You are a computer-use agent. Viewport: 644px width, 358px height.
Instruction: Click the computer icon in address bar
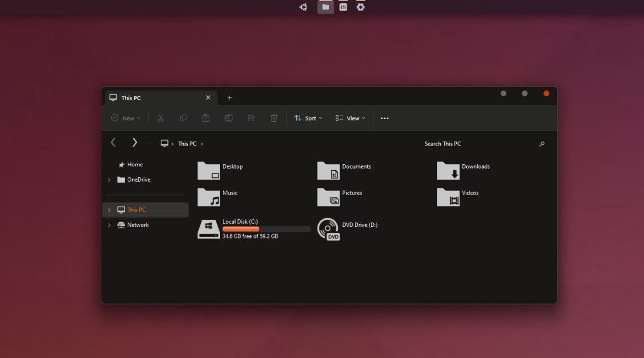pos(164,143)
